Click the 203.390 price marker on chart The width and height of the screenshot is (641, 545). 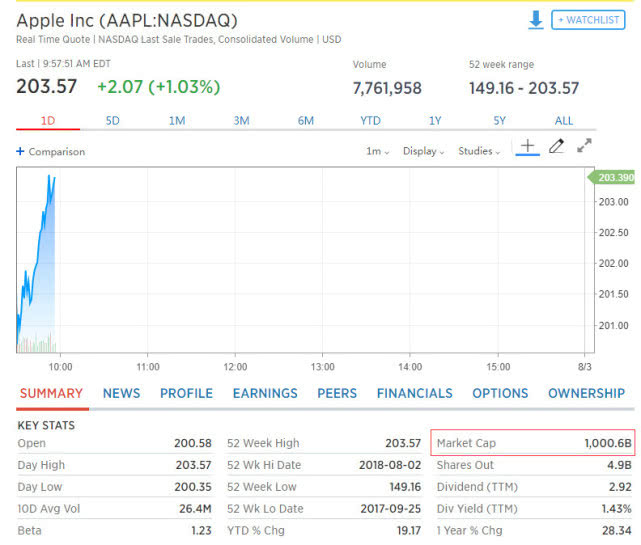[x=612, y=177]
